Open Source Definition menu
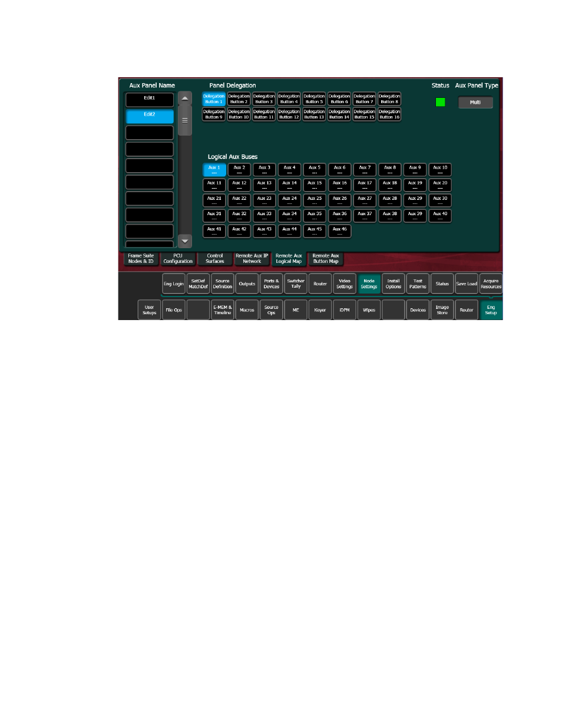 pyautogui.click(x=223, y=284)
